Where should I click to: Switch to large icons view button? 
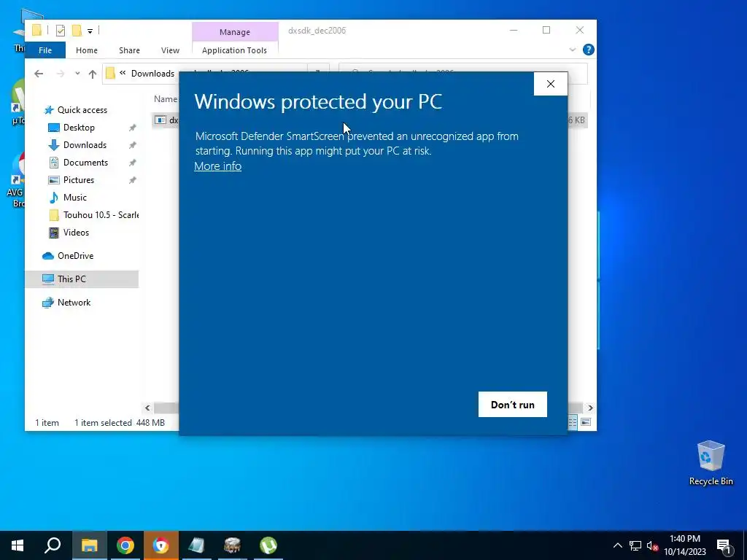tap(586, 422)
